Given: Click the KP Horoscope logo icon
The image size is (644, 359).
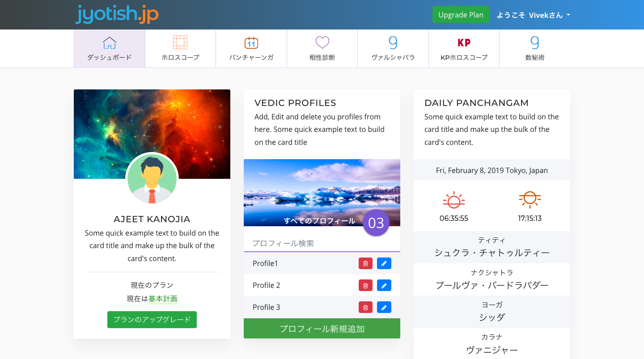Looking at the screenshot, I should pyautogui.click(x=464, y=43).
